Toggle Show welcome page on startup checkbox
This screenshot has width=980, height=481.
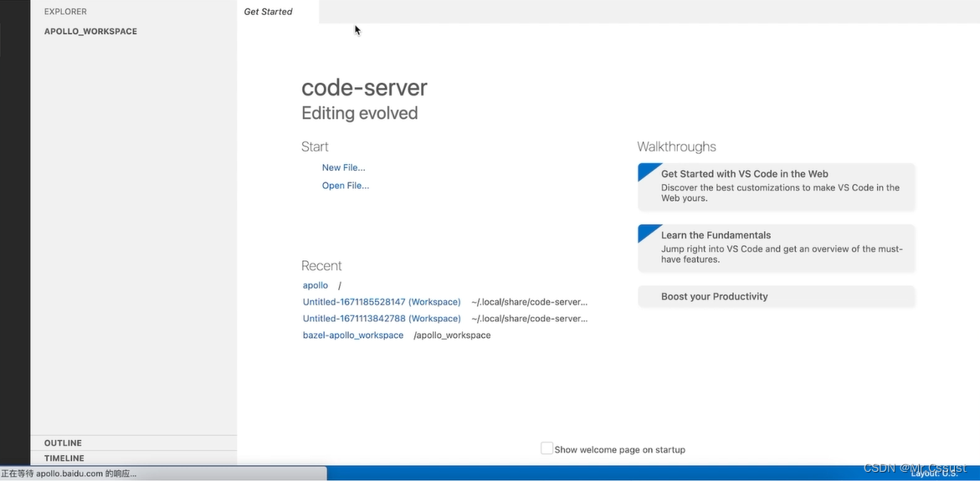pos(546,448)
